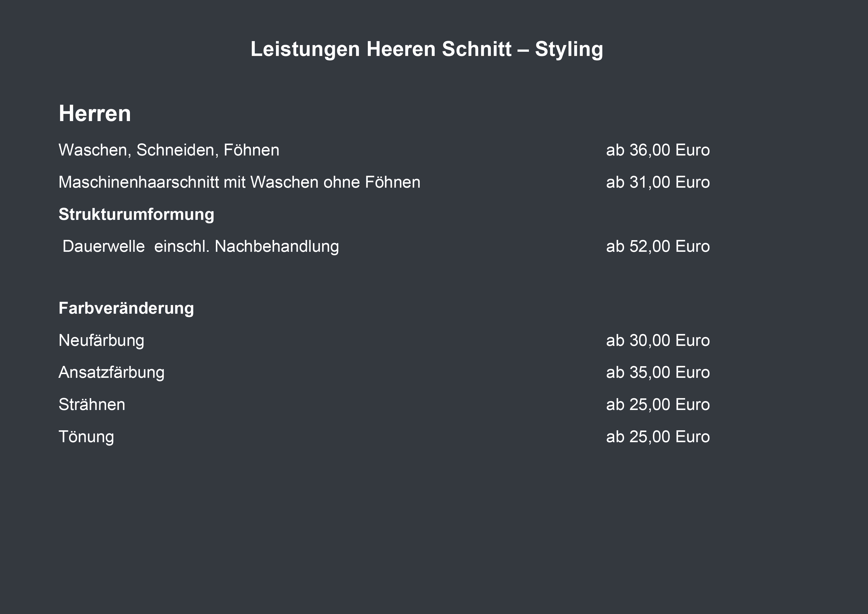The image size is (868, 614).
Task: Click the Neufärbung service entry
Action: coord(101,341)
